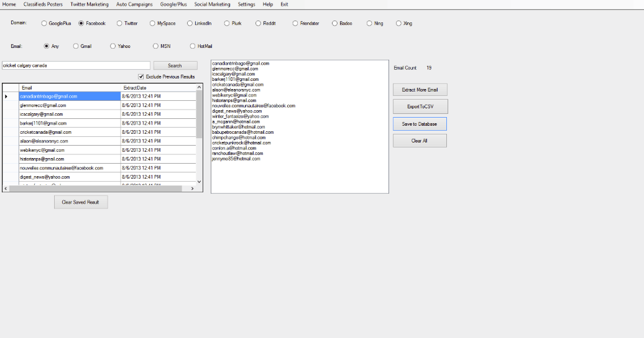Screen dimensions: 644x338
Task: Uncheck Exclude Previous Results checkbox
Action: [141, 77]
